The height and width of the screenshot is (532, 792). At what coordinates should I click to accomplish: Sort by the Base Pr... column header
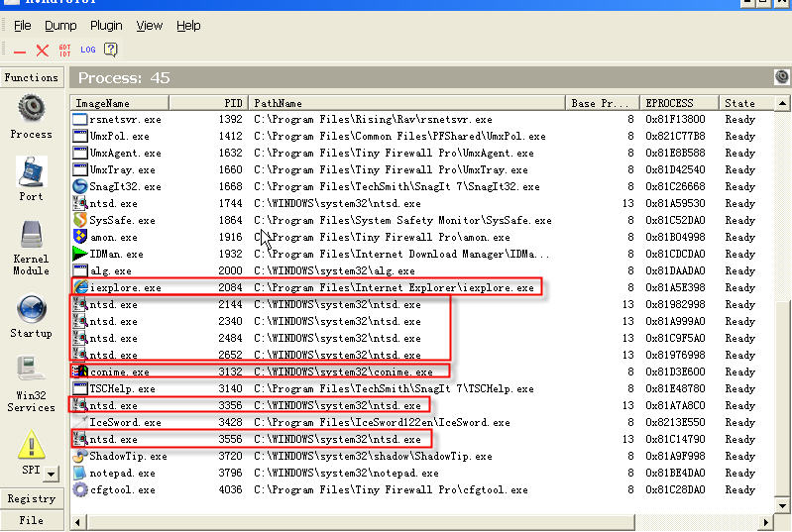[x=603, y=103]
